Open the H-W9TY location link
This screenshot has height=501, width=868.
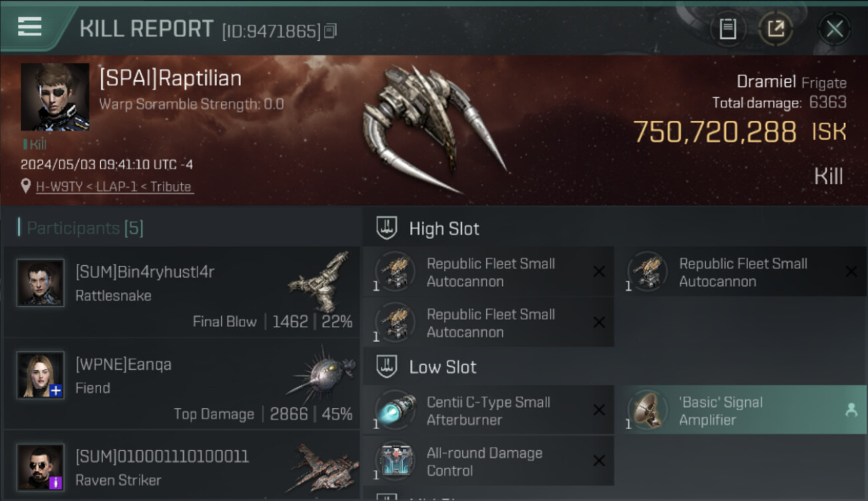[115, 186]
